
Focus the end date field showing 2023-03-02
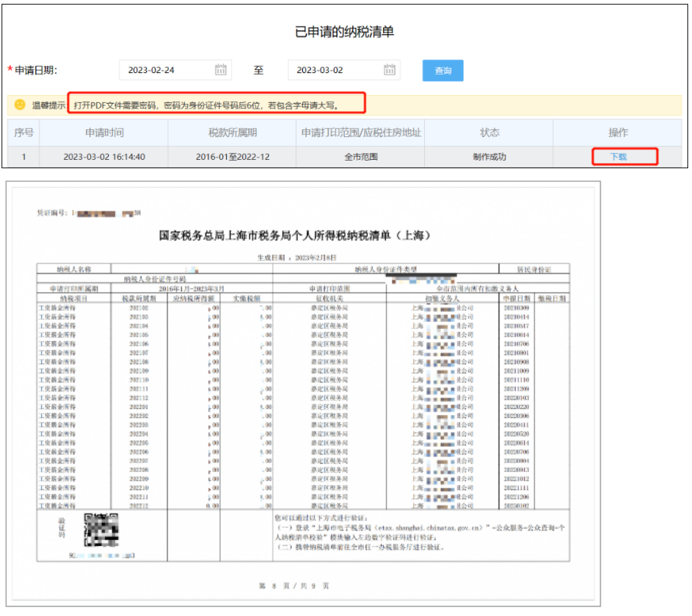tap(344, 70)
